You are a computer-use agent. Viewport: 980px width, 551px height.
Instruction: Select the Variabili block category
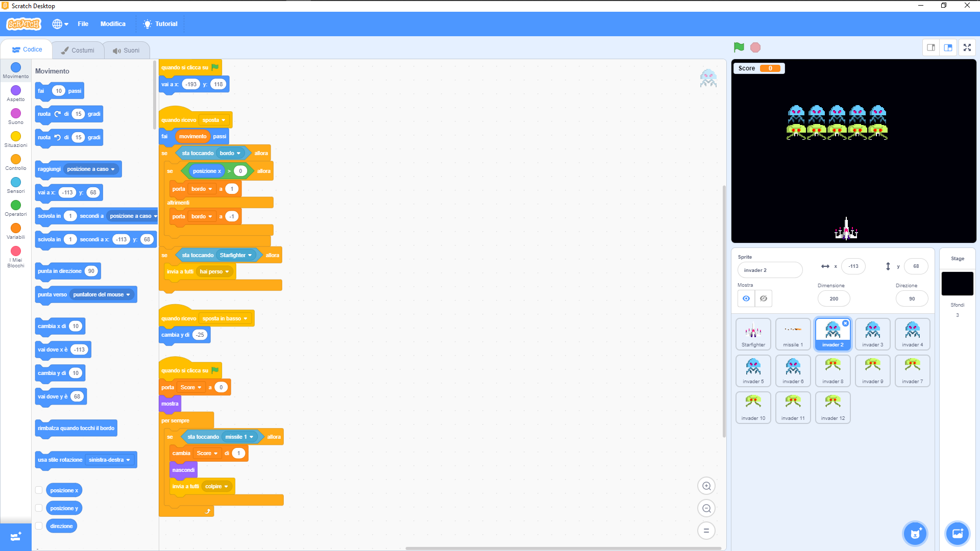[15, 230]
